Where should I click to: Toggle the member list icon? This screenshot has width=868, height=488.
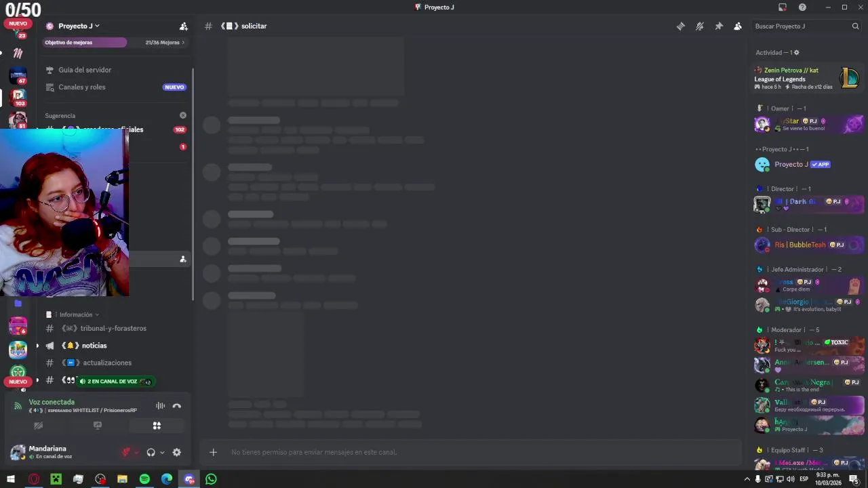point(738,26)
